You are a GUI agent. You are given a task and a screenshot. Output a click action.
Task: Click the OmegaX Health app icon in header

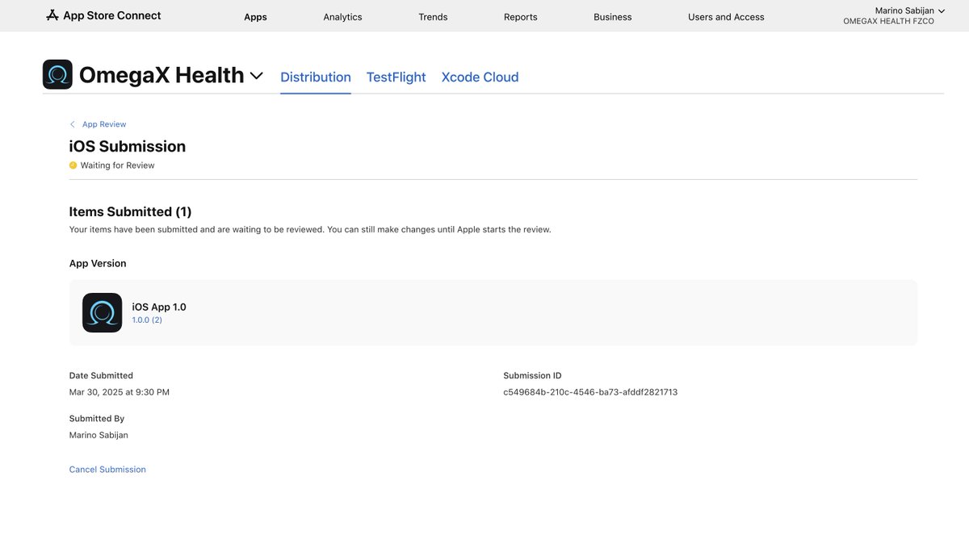[x=57, y=74]
